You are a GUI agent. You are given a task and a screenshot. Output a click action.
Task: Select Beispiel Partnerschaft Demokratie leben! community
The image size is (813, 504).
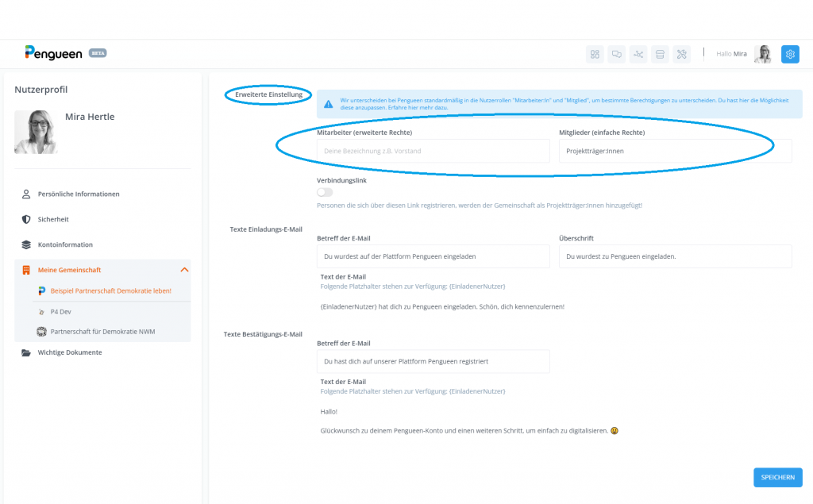coord(110,290)
